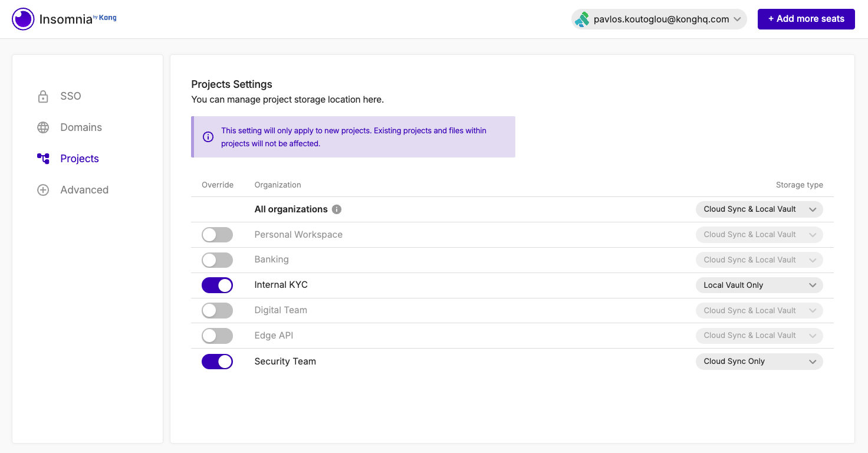
Task: Click the Domains globe icon
Action: coord(43,127)
